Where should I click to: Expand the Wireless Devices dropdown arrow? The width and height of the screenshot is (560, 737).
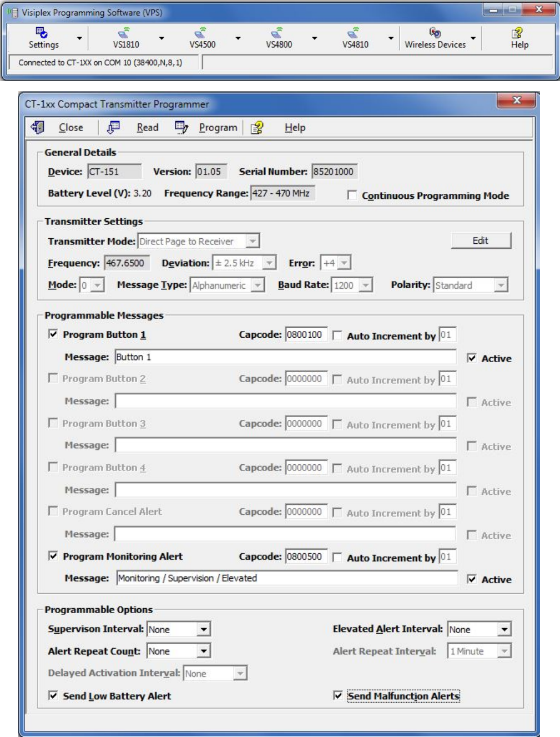pyautogui.click(x=473, y=38)
